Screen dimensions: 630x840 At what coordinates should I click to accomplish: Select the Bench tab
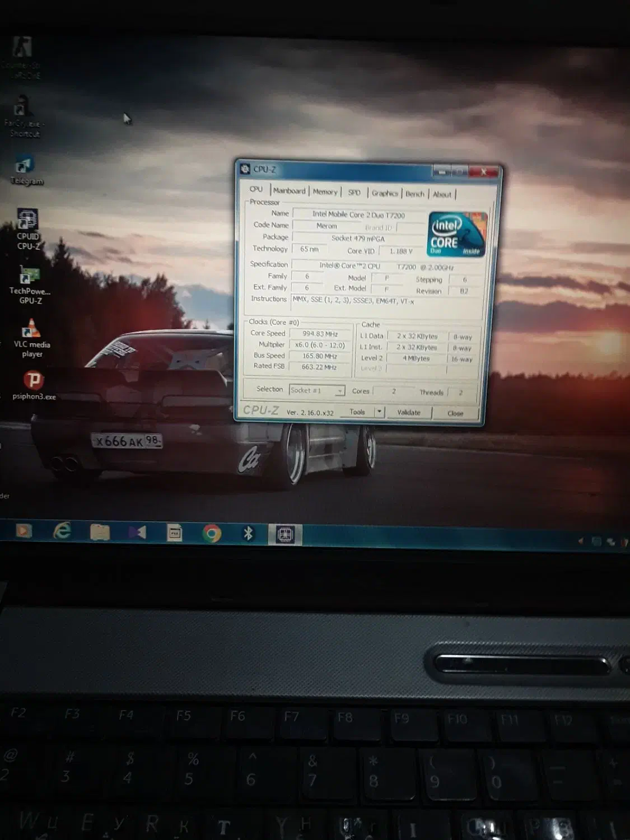point(415,194)
